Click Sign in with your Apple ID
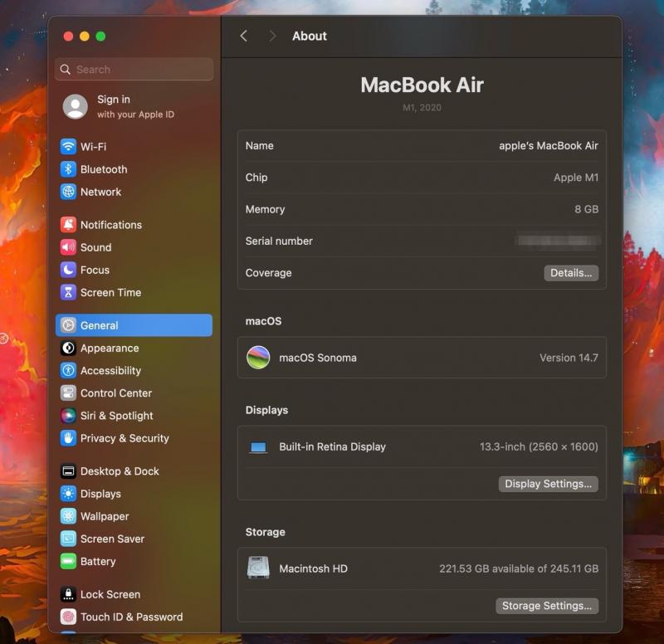The height and width of the screenshot is (644, 664). coord(135,106)
